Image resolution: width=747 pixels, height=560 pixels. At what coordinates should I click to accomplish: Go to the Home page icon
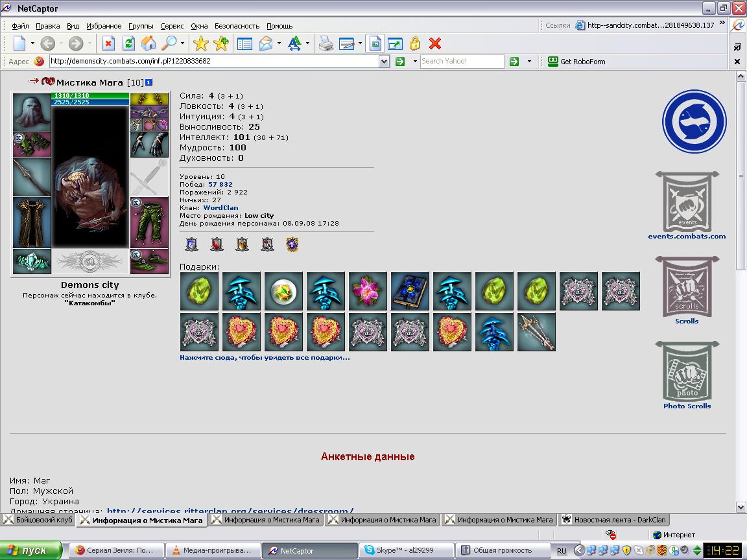tap(148, 44)
